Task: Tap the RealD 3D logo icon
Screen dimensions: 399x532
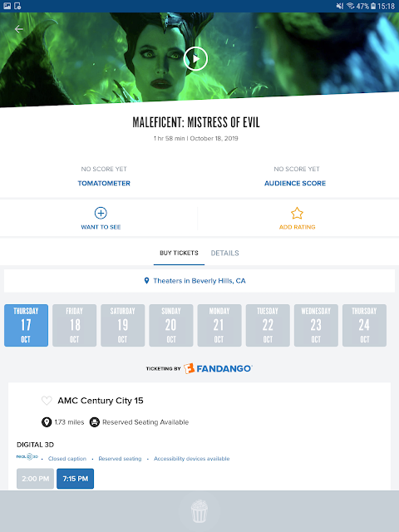Action: [27, 456]
